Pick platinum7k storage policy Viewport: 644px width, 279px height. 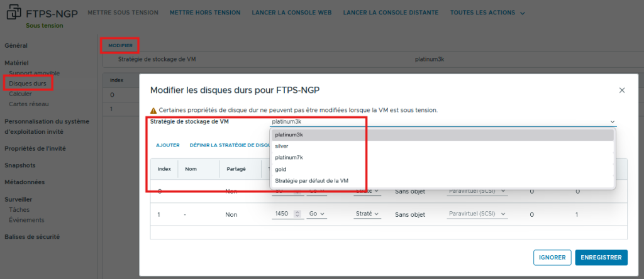(289, 158)
